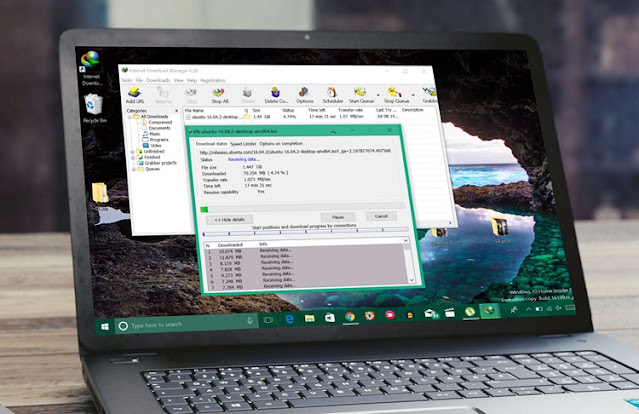
Task: Click the Status column header
Action: [x=288, y=110]
